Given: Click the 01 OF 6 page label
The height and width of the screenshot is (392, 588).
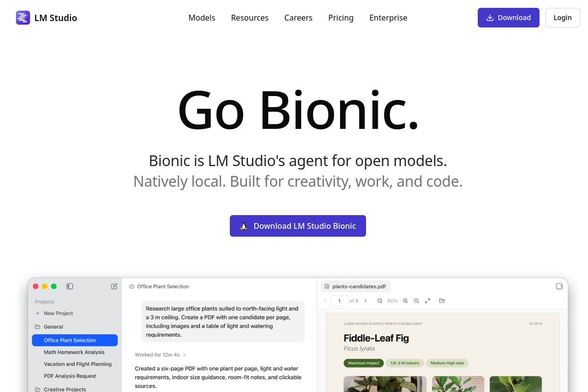Looking at the screenshot, I should [536, 324].
